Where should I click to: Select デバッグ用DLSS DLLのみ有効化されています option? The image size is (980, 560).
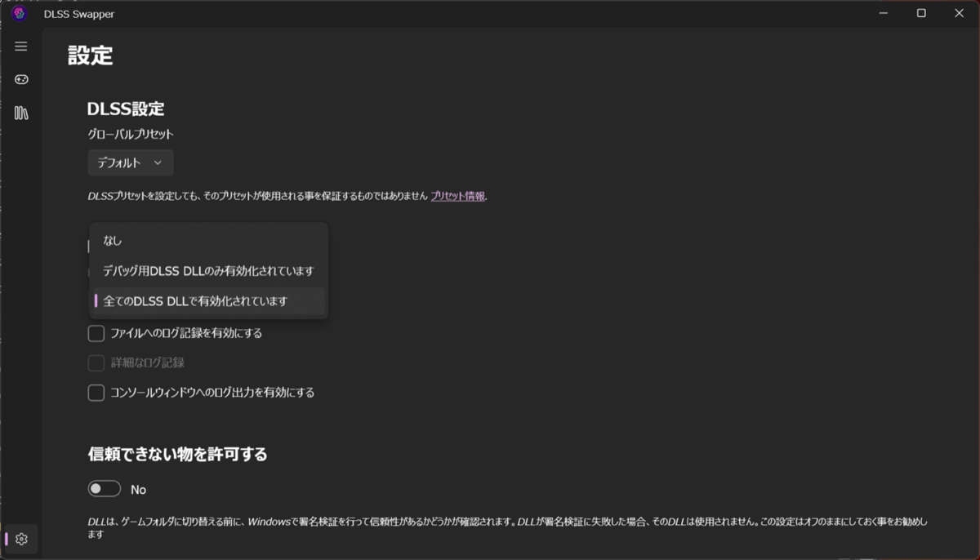pos(207,270)
